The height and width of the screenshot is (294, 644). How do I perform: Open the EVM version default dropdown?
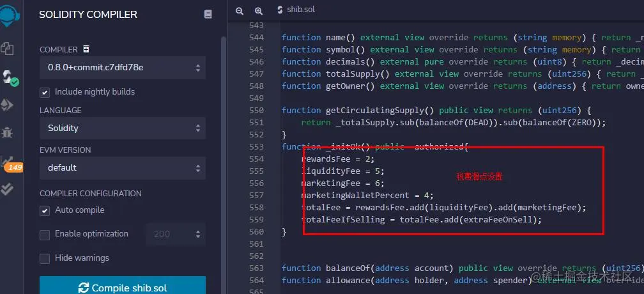pyautogui.click(x=123, y=168)
